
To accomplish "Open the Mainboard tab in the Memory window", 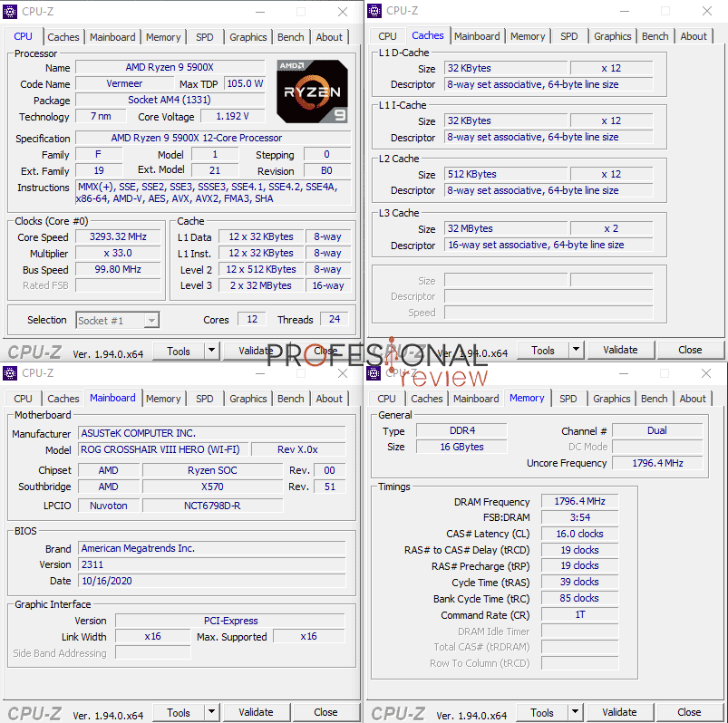I will [476, 399].
